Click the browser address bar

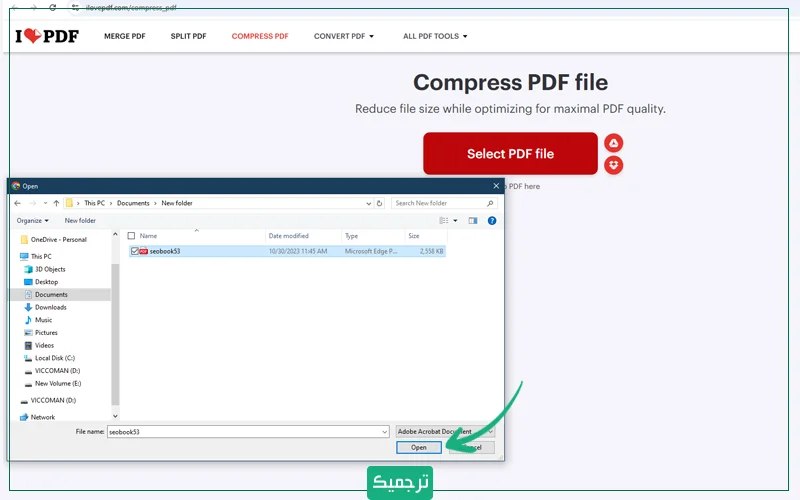point(131,7)
